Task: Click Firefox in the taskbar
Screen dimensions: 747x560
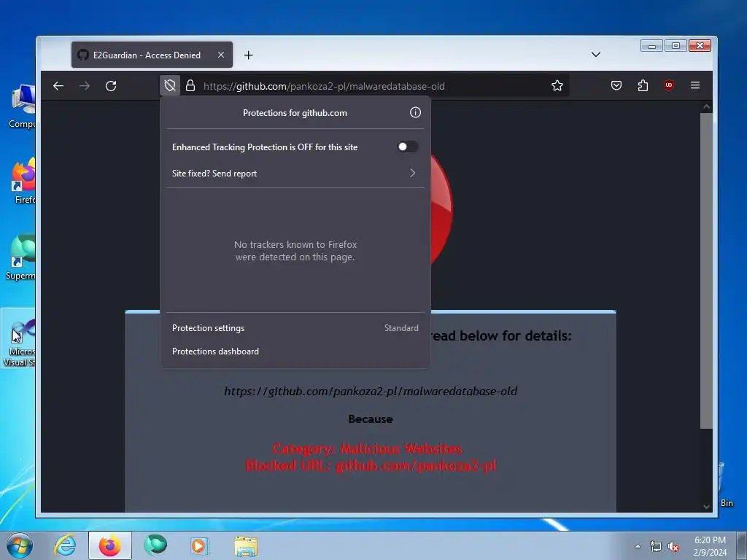Action: [110, 545]
